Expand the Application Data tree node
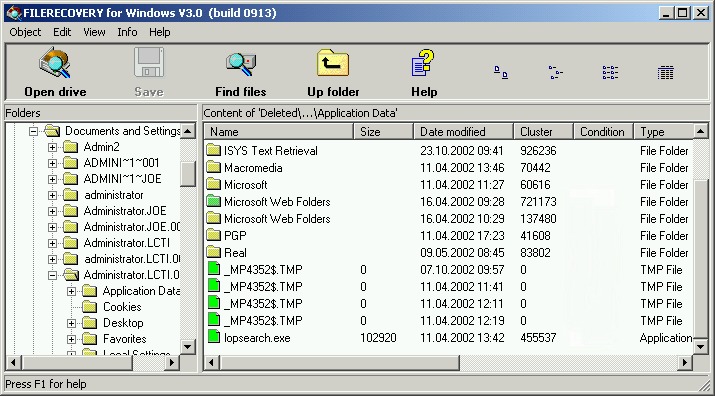715x396 pixels. [x=72, y=291]
